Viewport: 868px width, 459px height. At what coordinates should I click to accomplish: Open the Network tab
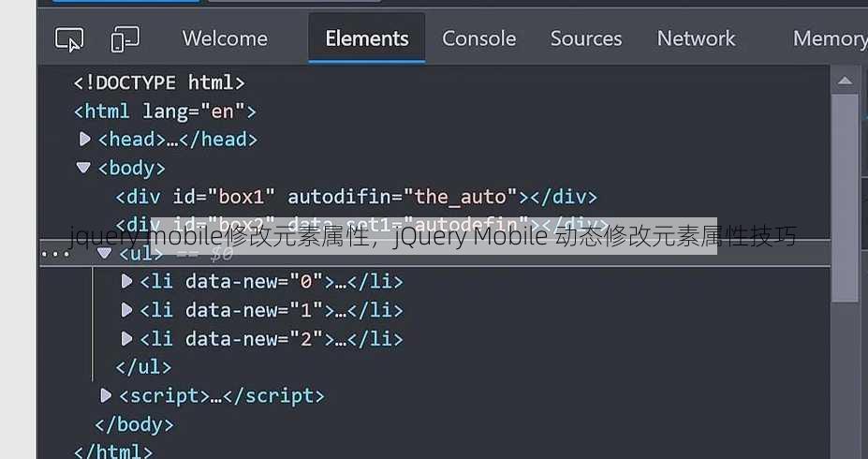tap(696, 38)
